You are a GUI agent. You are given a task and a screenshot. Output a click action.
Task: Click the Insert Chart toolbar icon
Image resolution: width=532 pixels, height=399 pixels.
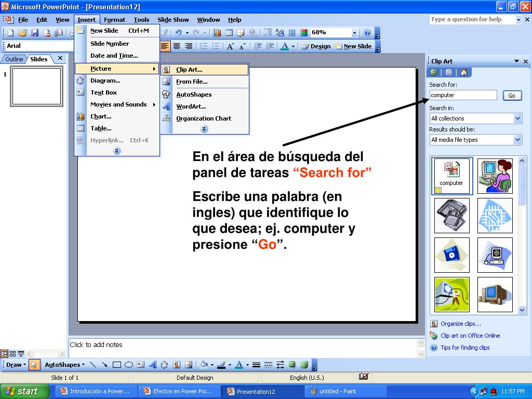(217, 33)
